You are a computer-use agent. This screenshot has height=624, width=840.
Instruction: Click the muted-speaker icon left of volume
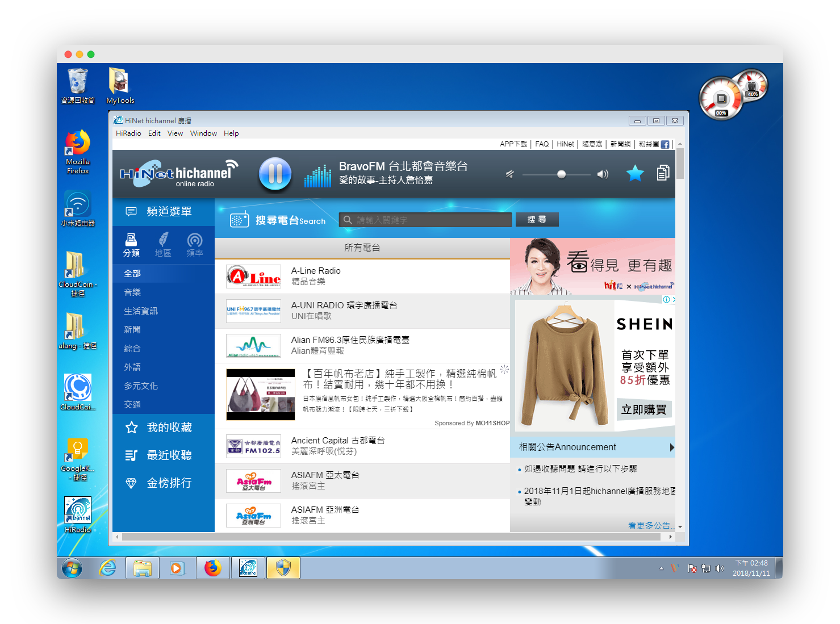point(510,174)
